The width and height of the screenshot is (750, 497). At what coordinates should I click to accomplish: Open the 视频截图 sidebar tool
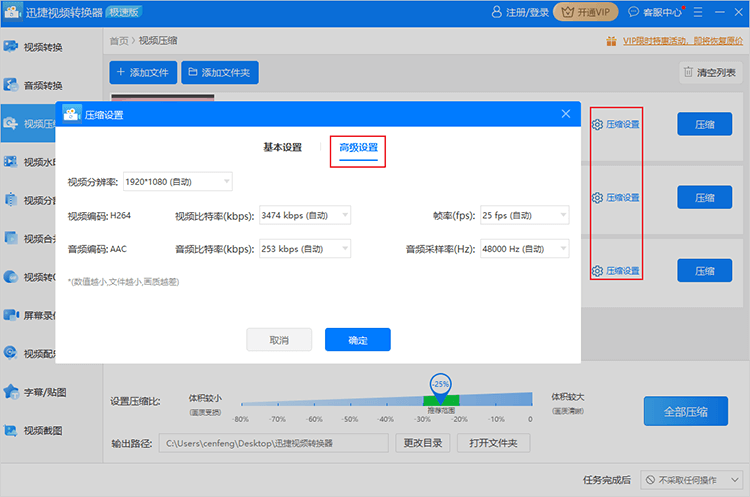point(11,430)
